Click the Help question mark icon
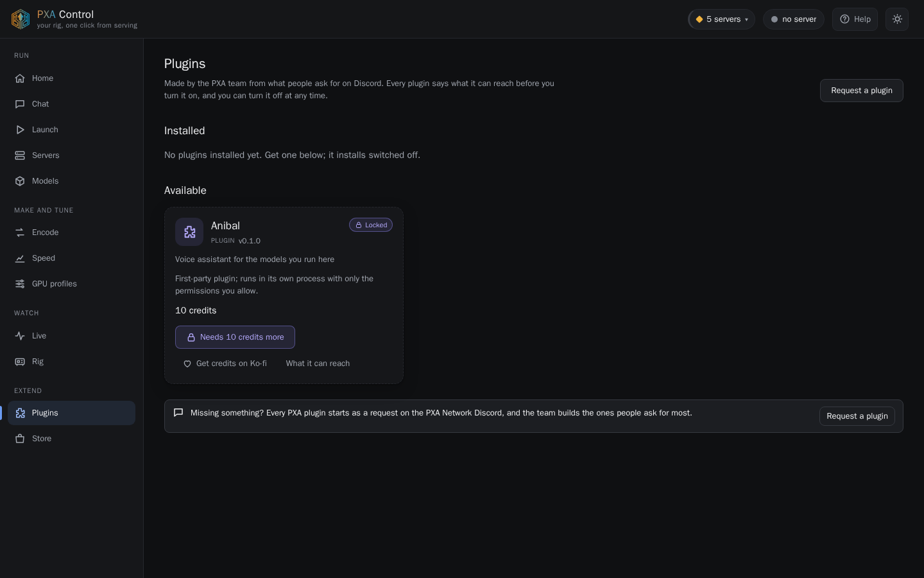This screenshot has height=578, width=924. (844, 19)
